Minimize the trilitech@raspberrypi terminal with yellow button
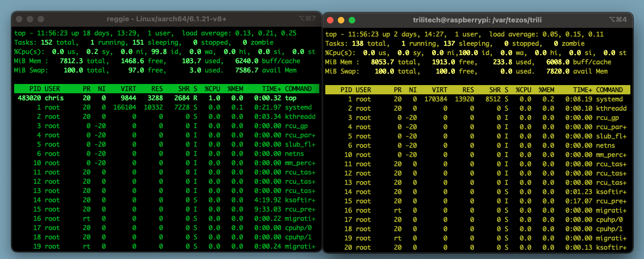This screenshot has height=259, width=644. [341, 20]
